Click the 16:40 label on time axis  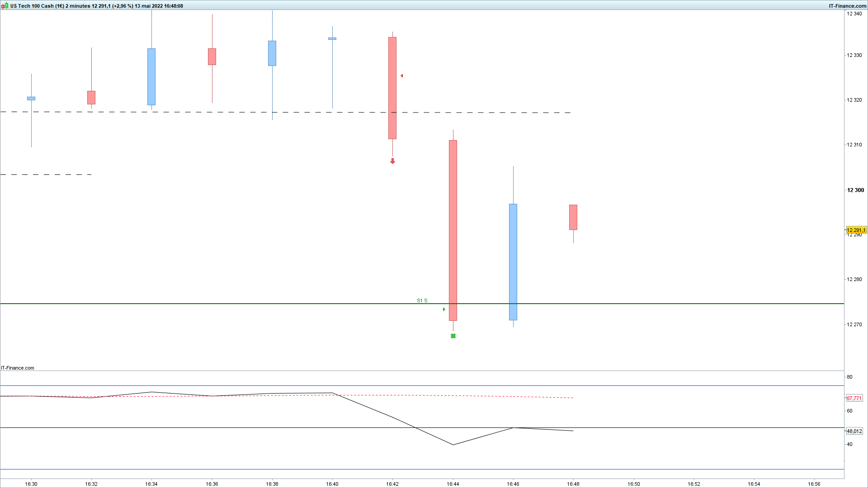332,484
